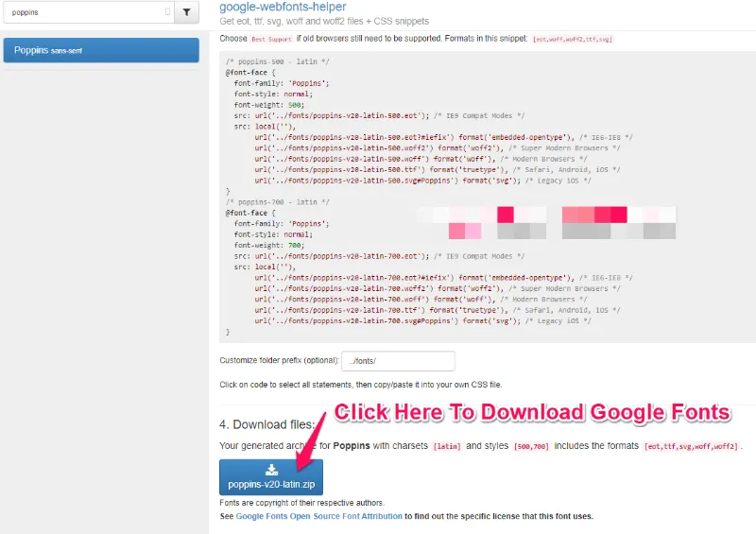
Task: Click the 'Click on code to select all statements' hint
Action: pyautogui.click(x=361, y=385)
